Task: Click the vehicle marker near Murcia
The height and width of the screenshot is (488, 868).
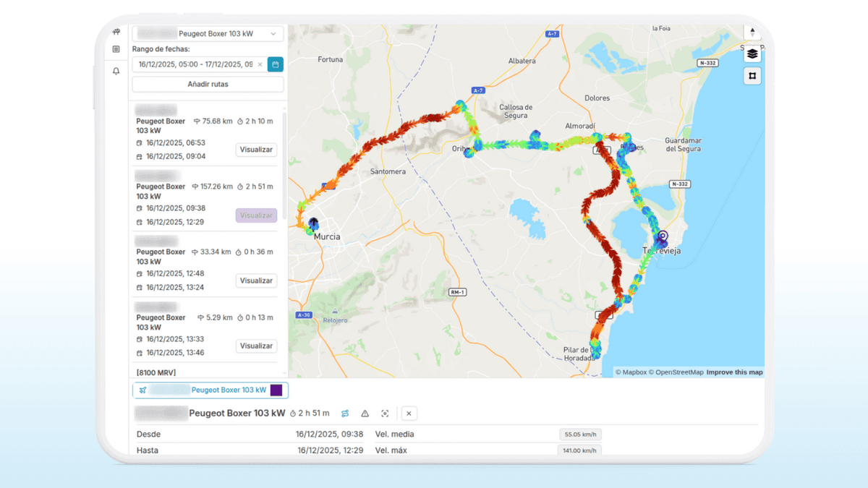Action: 313,223
